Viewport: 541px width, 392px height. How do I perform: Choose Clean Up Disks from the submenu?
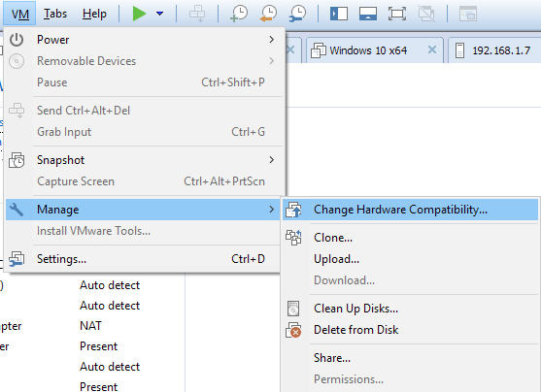[x=410, y=309]
